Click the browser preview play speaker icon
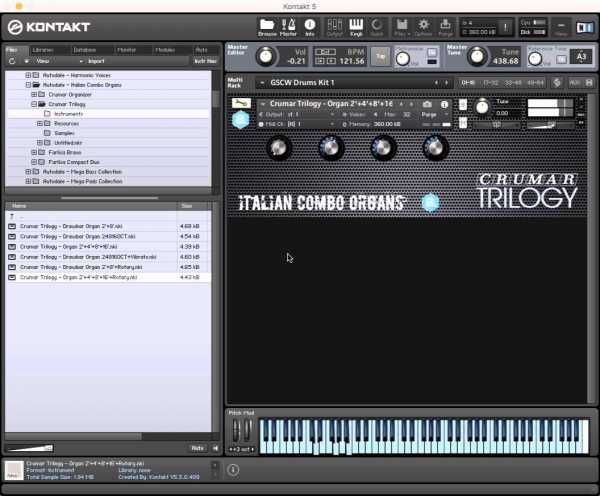This screenshot has height=496, width=600. coord(215,448)
